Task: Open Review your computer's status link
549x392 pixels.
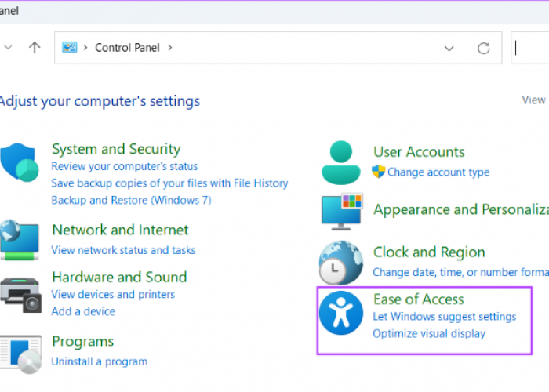Action: pyautogui.click(x=124, y=166)
